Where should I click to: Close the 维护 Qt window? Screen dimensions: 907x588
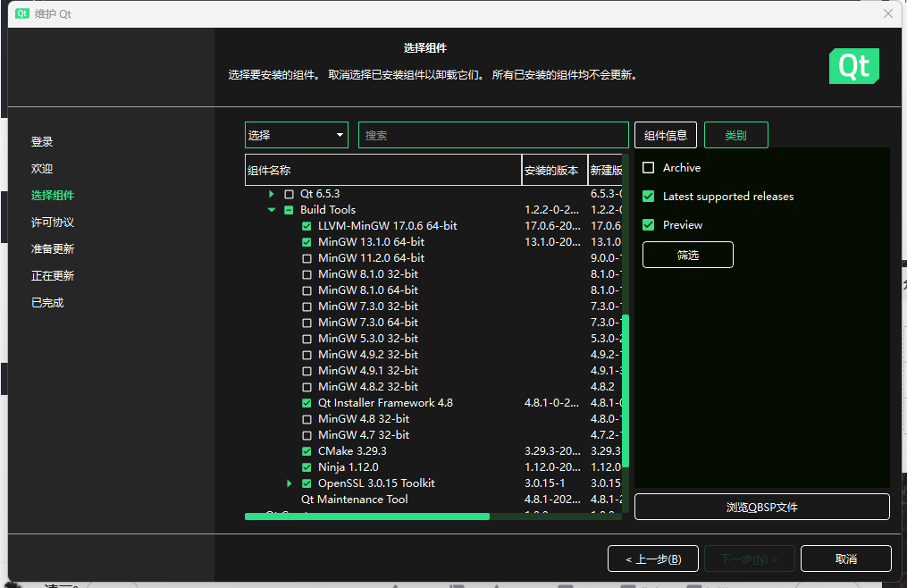coord(888,13)
